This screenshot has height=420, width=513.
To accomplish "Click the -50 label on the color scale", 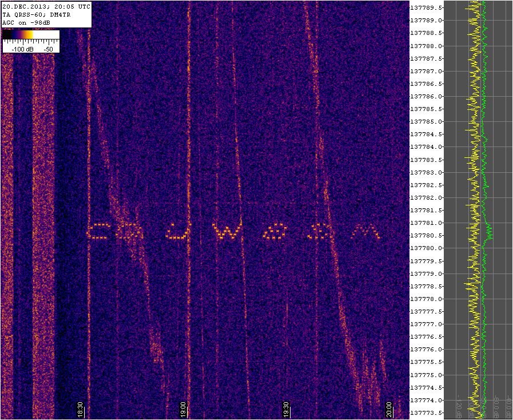I will tap(48, 49).
